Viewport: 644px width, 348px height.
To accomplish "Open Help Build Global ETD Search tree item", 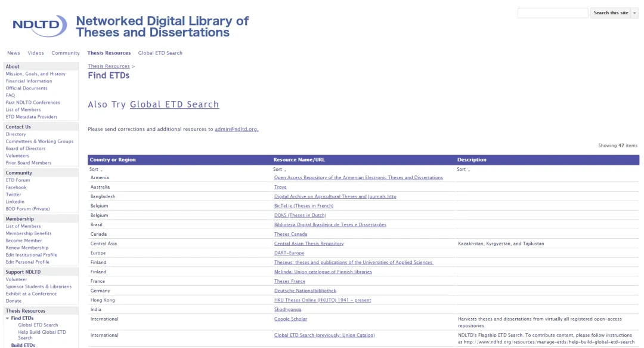I will [x=42, y=335].
